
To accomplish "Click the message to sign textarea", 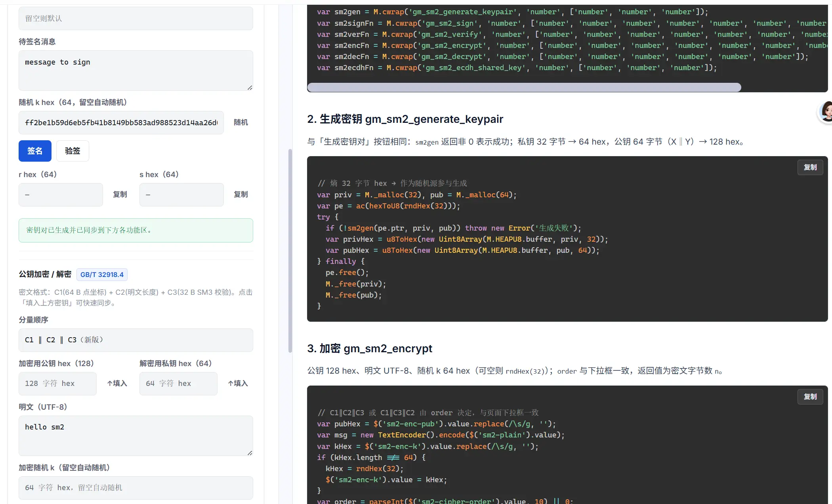I will point(135,70).
